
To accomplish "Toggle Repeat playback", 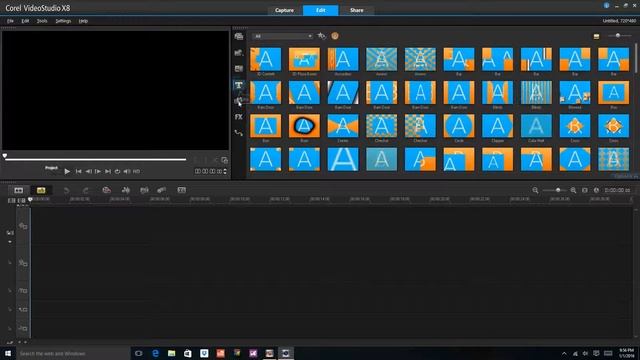I will 117,171.
